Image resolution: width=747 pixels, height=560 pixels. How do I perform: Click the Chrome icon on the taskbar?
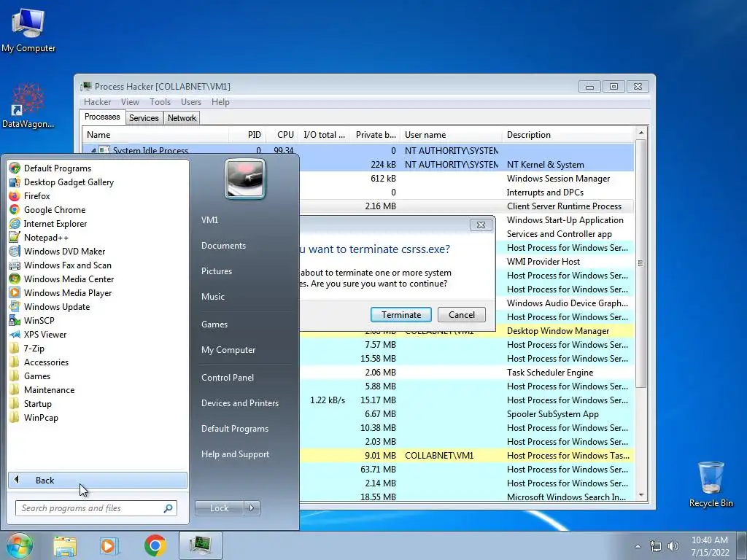point(155,545)
